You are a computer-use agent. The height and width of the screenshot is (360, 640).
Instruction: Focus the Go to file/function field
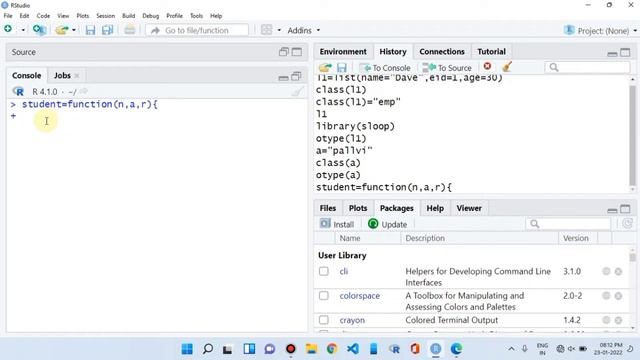(197, 30)
